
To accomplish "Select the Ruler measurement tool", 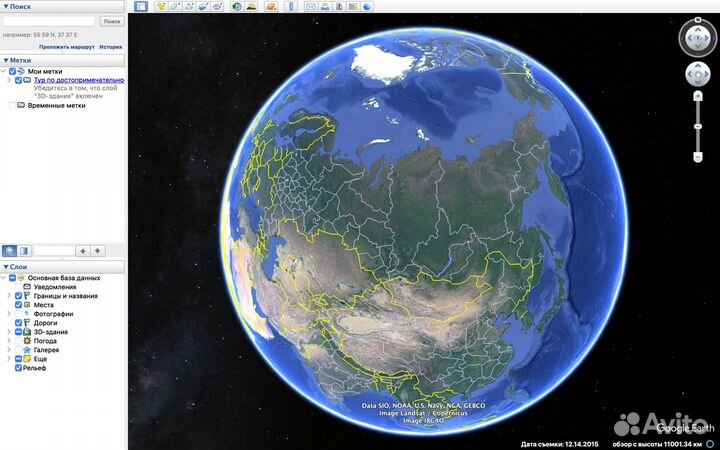I will pos(292,7).
